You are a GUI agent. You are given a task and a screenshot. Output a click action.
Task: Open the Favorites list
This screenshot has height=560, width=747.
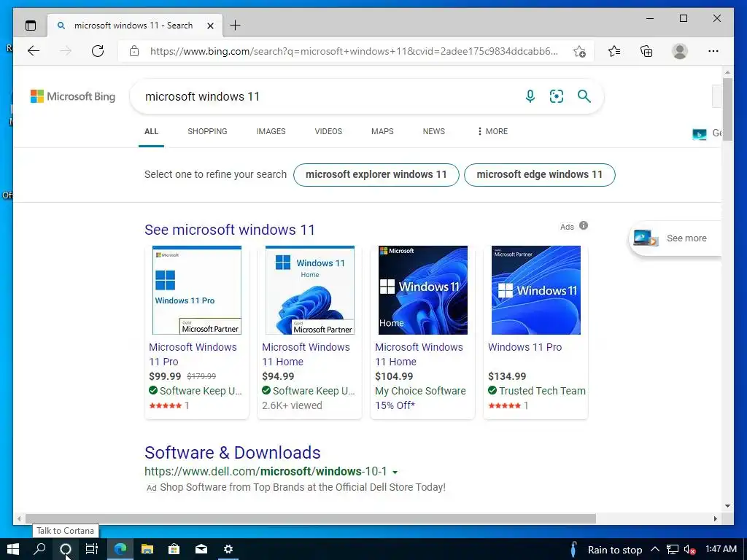pyautogui.click(x=614, y=51)
